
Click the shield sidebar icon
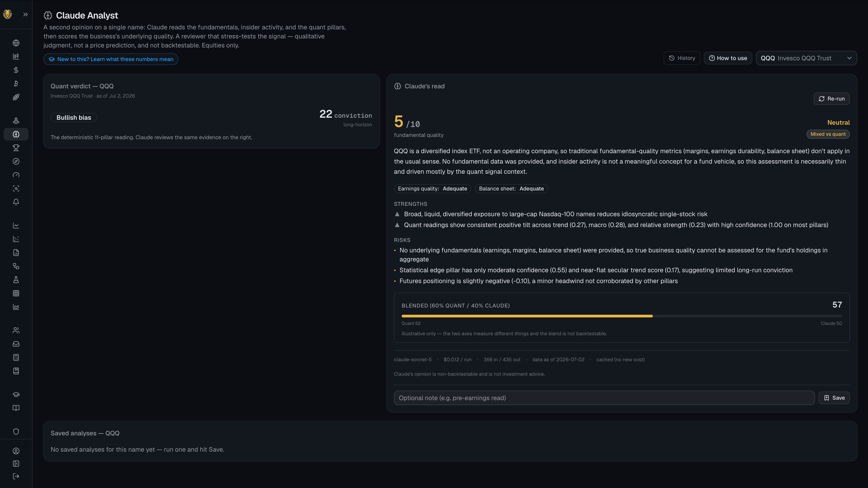[16, 432]
